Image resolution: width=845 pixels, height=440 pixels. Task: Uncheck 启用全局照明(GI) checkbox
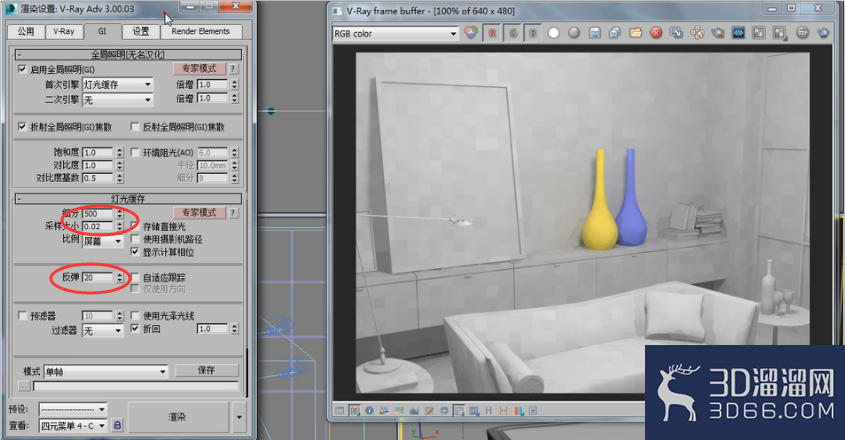click(x=22, y=69)
